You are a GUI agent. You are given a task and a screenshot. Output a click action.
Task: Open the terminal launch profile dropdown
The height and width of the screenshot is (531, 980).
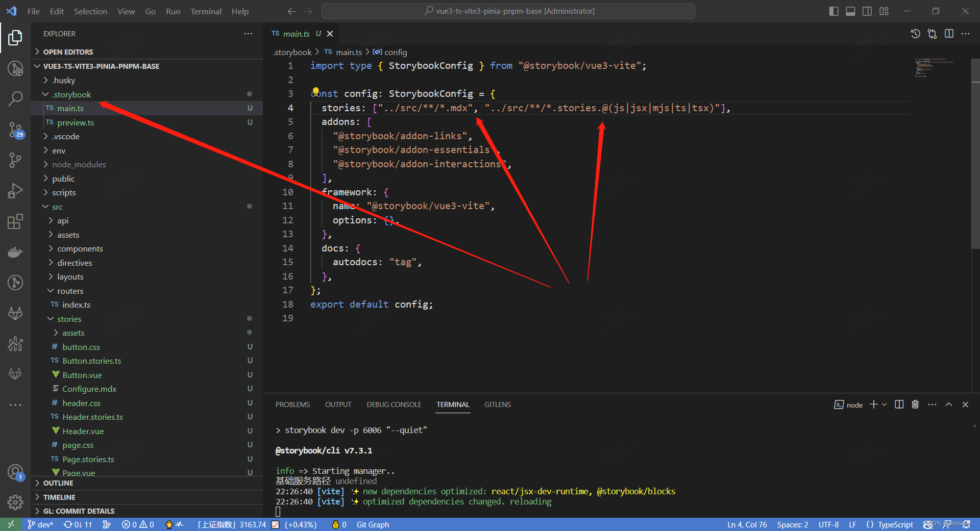(x=885, y=404)
